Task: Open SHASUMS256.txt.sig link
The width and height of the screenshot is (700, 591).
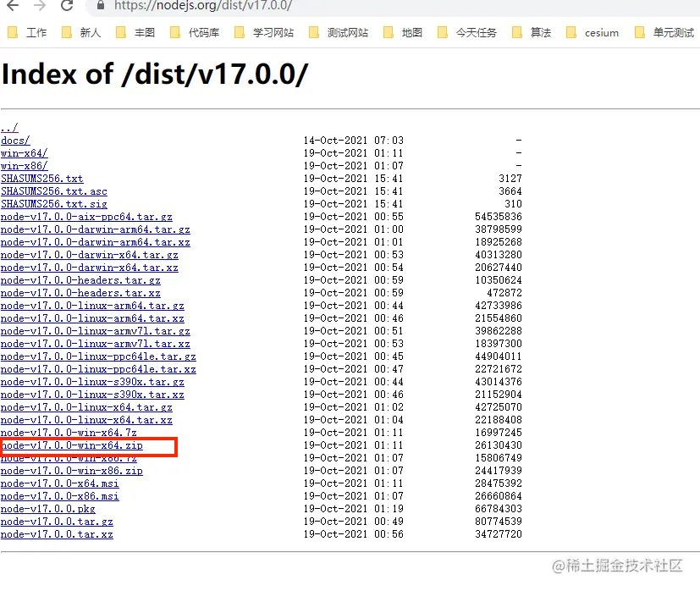Action: (x=54, y=204)
